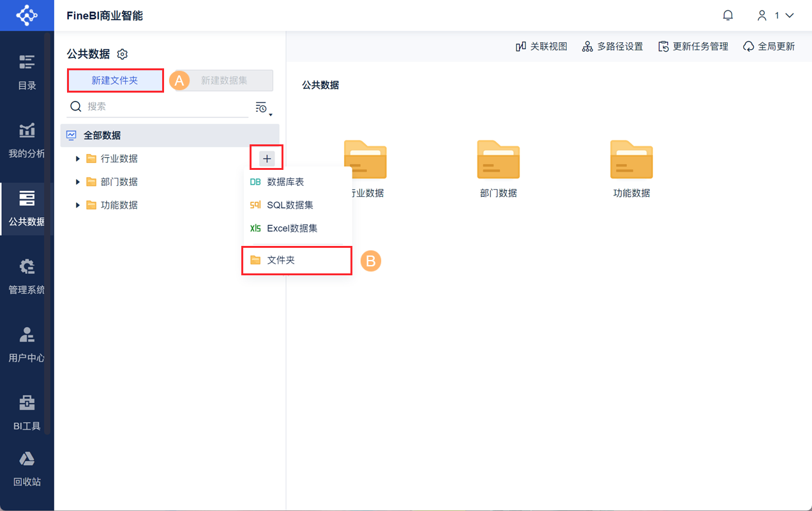This screenshot has height=511, width=812.
Task: Expand the 功能数据 tree folder
Action: click(x=78, y=205)
